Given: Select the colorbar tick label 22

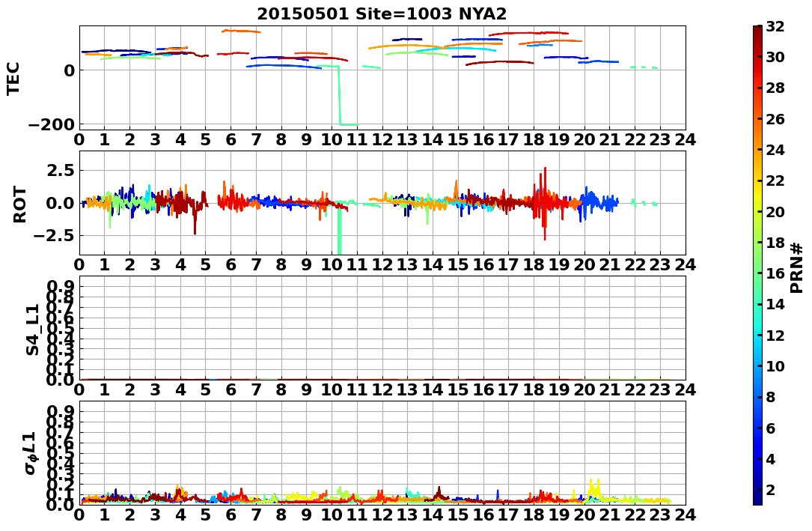Looking at the screenshot, I should tap(775, 180).
